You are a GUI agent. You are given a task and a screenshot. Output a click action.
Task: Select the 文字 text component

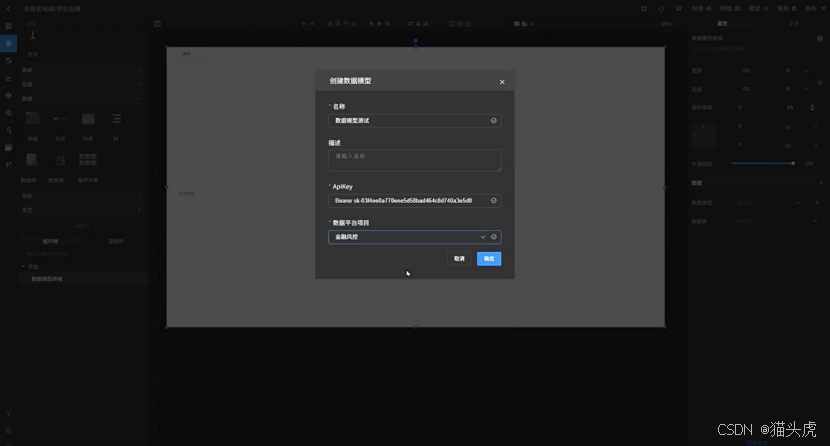click(x=32, y=42)
